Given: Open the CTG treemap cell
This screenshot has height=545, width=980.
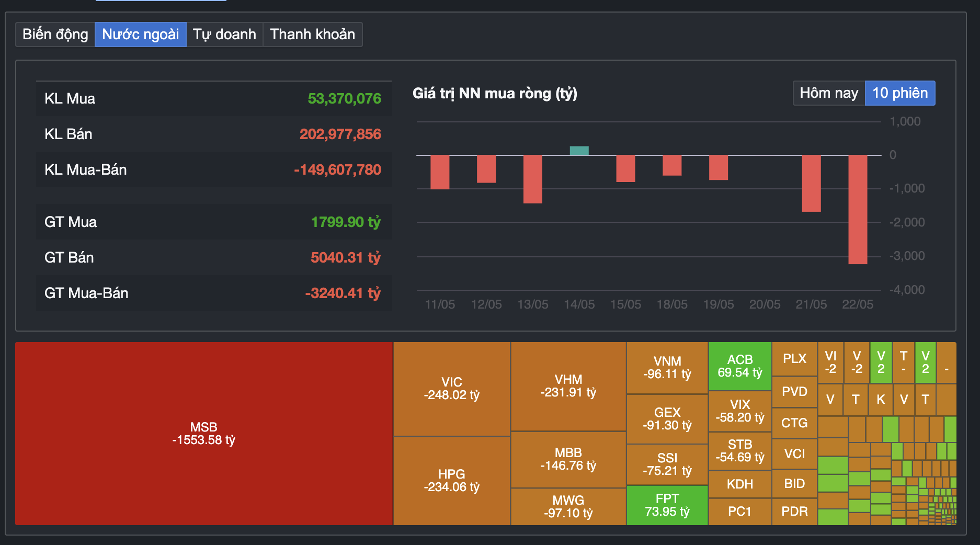Looking at the screenshot, I should click(794, 423).
